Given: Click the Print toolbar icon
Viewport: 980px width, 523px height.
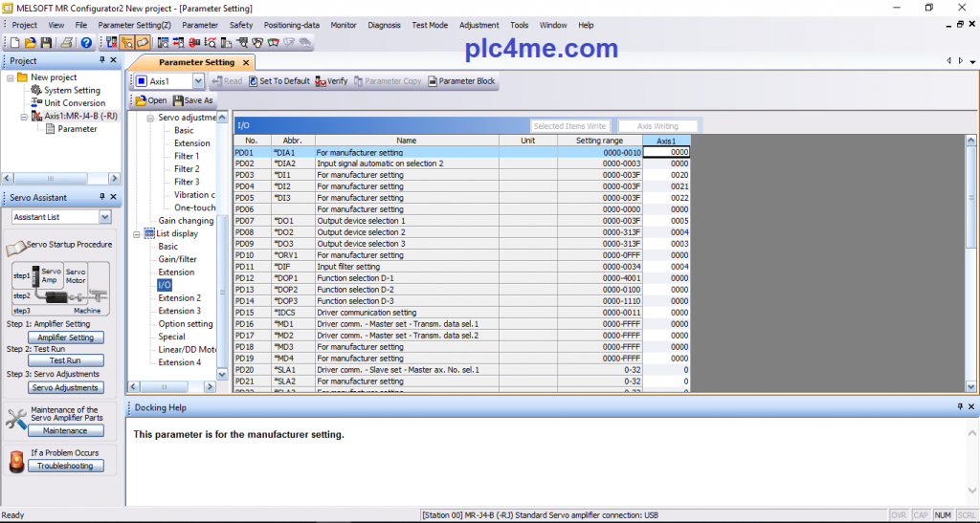Looking at the screenshot, I should click(67, 42).
